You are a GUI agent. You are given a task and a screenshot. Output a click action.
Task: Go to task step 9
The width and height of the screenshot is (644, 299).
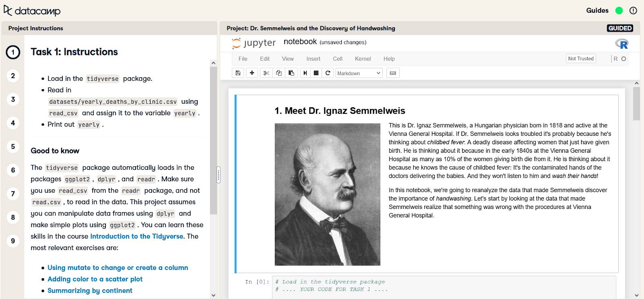click(13, 241)
